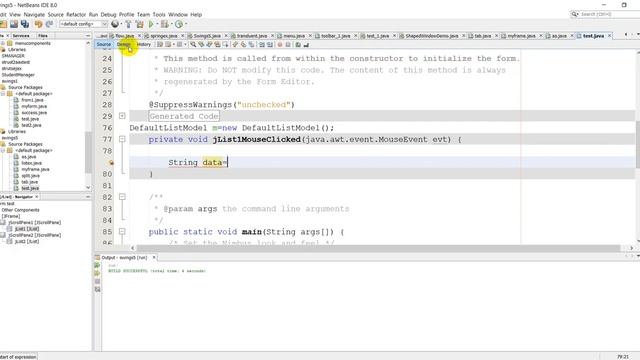The image size is (640, 360).
Task: Select jScrollPane2 in the Navigator
Action: [34, 235]
